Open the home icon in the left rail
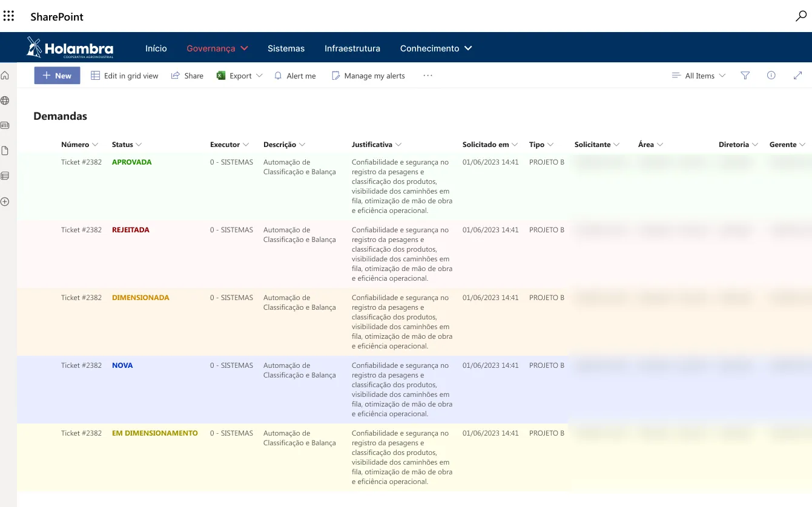Screen dimensions: 812x507 point(5,76)
